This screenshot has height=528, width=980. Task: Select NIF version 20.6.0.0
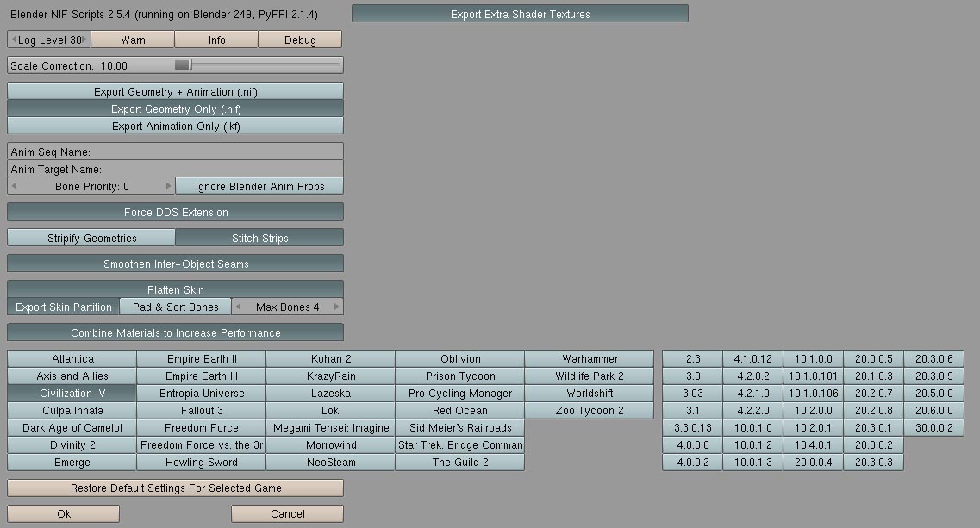[x=933, y=411]
